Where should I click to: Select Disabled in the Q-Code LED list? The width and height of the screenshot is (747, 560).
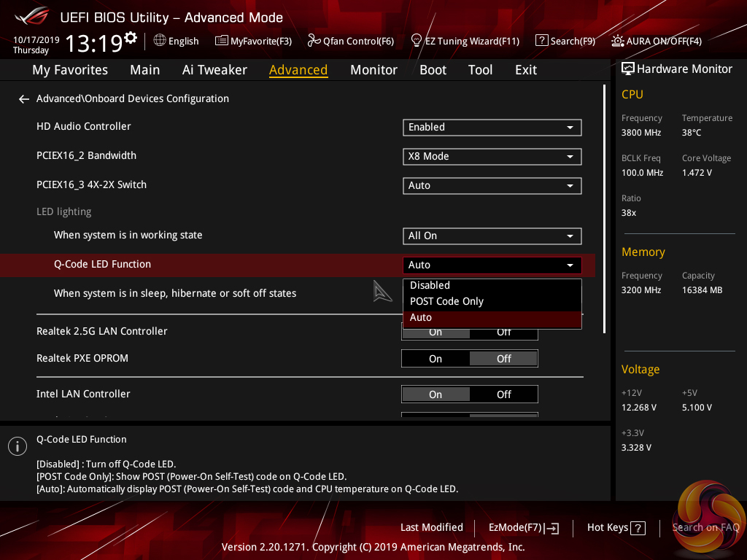[x=430, y=285]
